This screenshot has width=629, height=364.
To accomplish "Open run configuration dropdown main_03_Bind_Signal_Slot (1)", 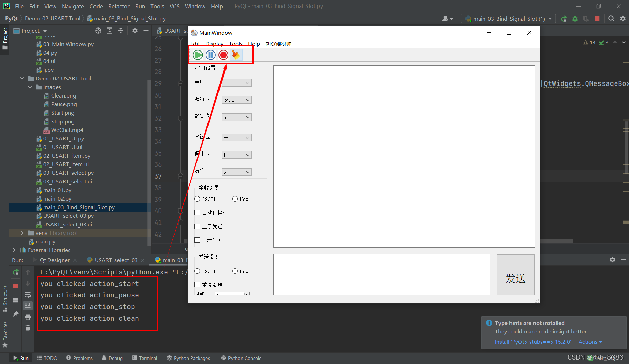I will pos(508,19).
